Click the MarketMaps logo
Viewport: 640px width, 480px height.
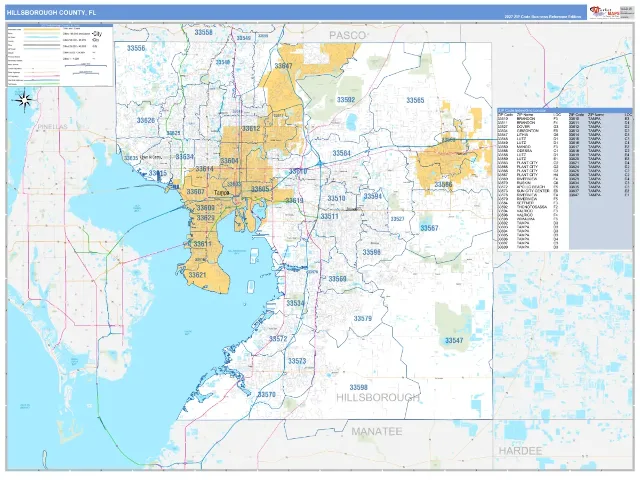point(604,12)
